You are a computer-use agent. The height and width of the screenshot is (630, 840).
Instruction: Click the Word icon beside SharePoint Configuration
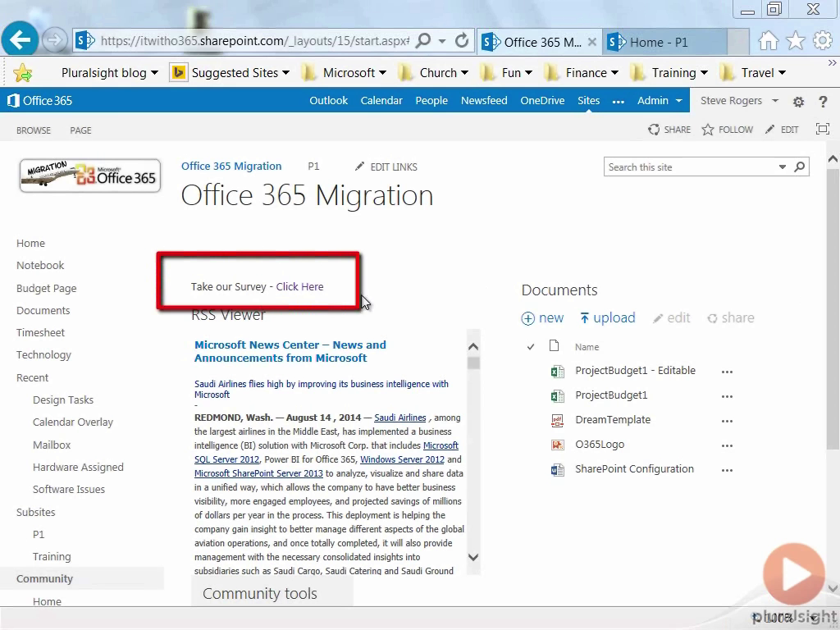557,470
